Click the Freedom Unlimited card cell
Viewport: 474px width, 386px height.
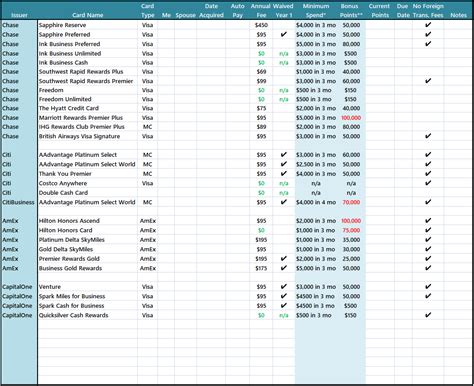pos(65,99)
